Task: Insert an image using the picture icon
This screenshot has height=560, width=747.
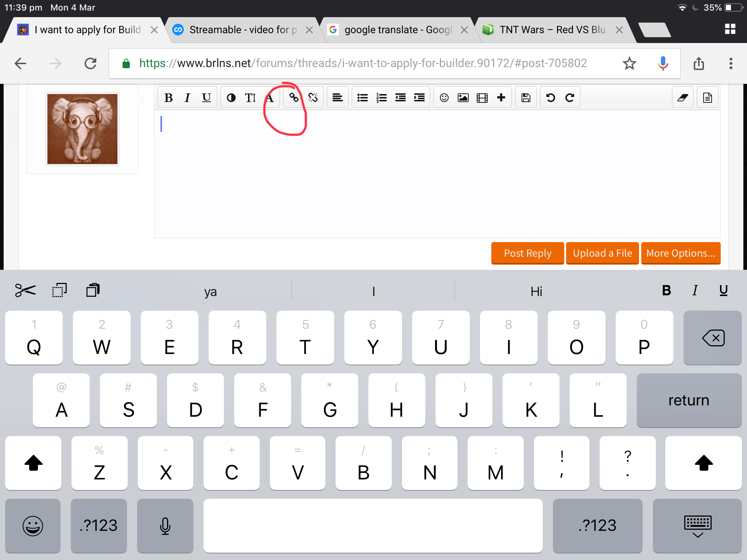Action: 463,97
